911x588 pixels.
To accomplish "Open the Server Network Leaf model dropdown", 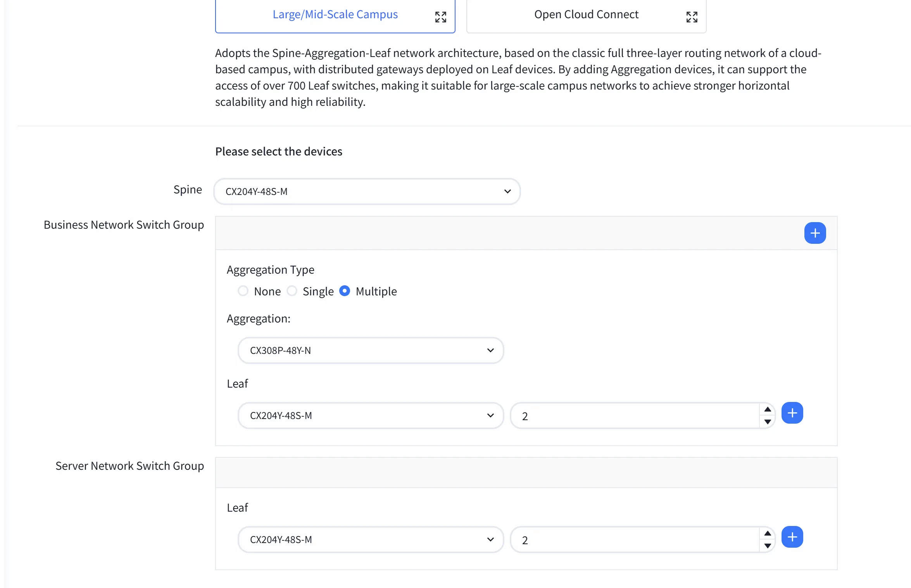I will [x=371, y=540].
